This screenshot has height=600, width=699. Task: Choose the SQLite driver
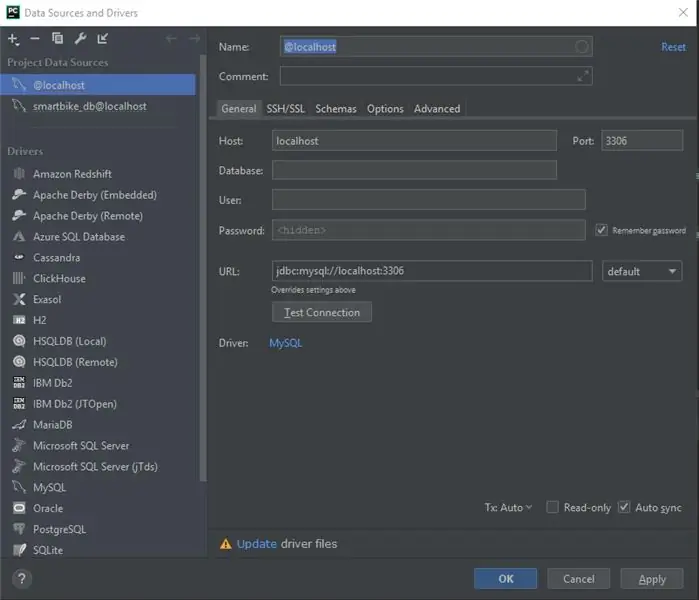coord(48,550)
